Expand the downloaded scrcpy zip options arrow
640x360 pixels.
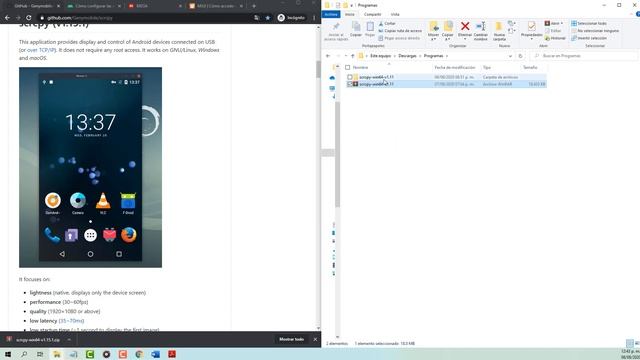point(69,340)
